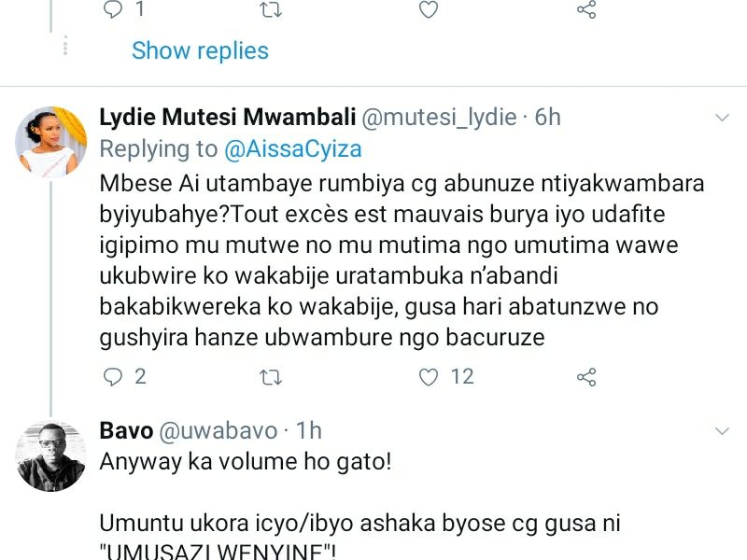Like the top partially visible tweet
This screenshot has height=560, width=747.
click(429, 9)
